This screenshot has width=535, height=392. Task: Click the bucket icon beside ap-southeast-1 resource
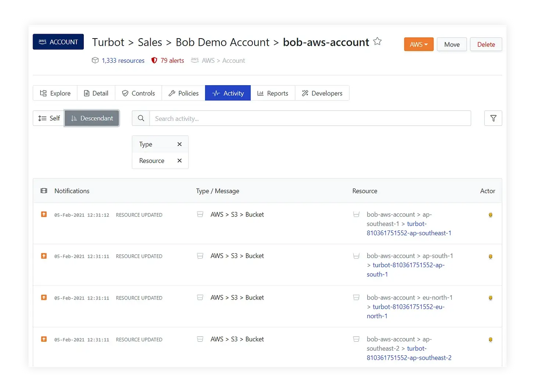pyautogui.click(x=356, y=214)
